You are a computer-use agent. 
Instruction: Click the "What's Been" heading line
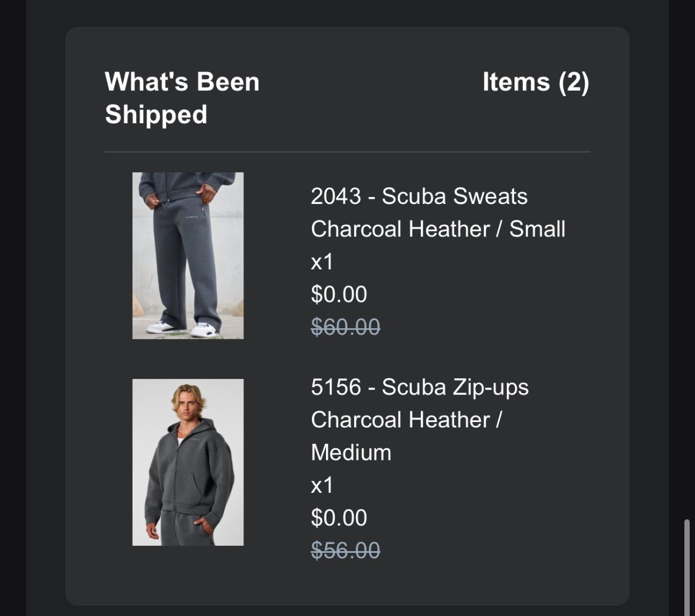[x=182, y=82]
